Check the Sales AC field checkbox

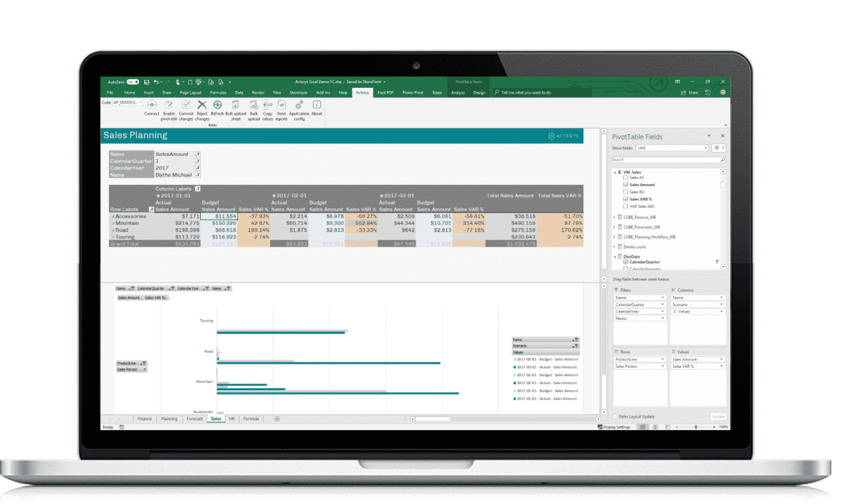coord(625,177)
